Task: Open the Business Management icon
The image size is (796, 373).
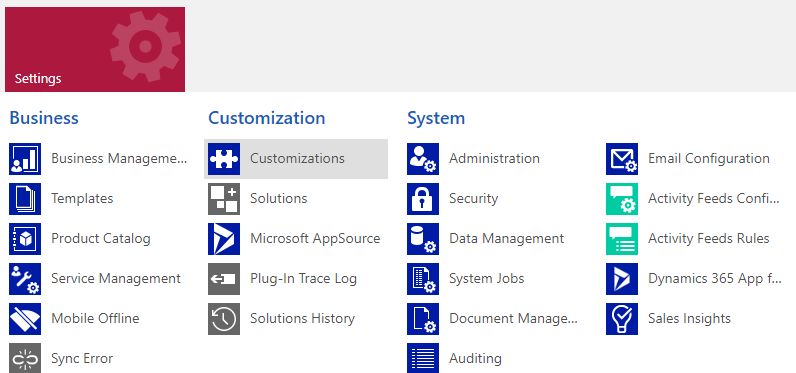Action: point(25,159)
